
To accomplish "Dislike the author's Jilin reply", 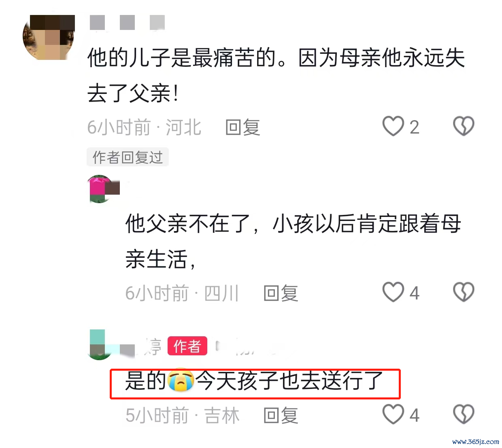I will click(x=464, y=414).
